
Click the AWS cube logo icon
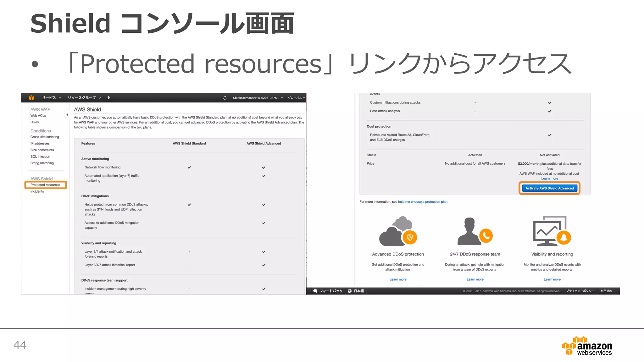point(31,98)
